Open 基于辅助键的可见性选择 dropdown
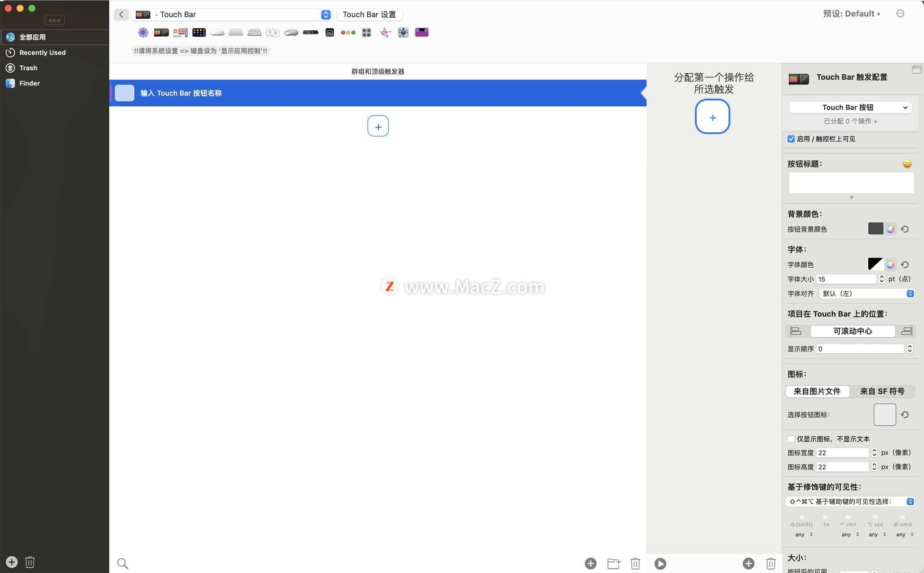The image size is (924, 573). pos(850,501)
